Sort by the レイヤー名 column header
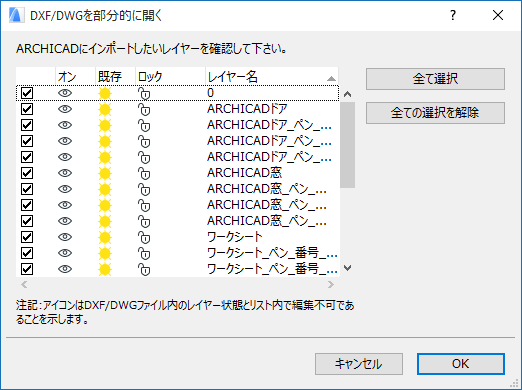The image size is (522, 390). point(272,77)
